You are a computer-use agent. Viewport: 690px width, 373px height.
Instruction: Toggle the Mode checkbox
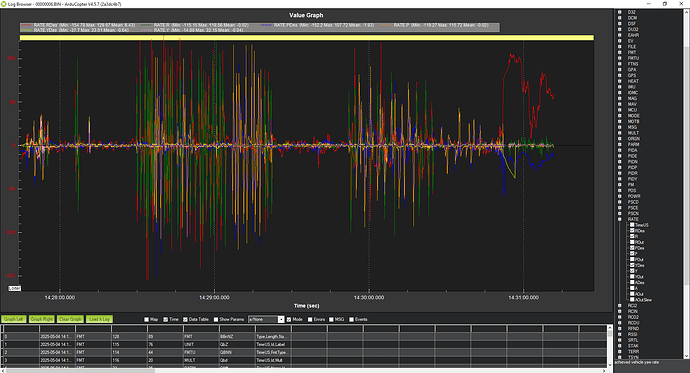[289, 319]
